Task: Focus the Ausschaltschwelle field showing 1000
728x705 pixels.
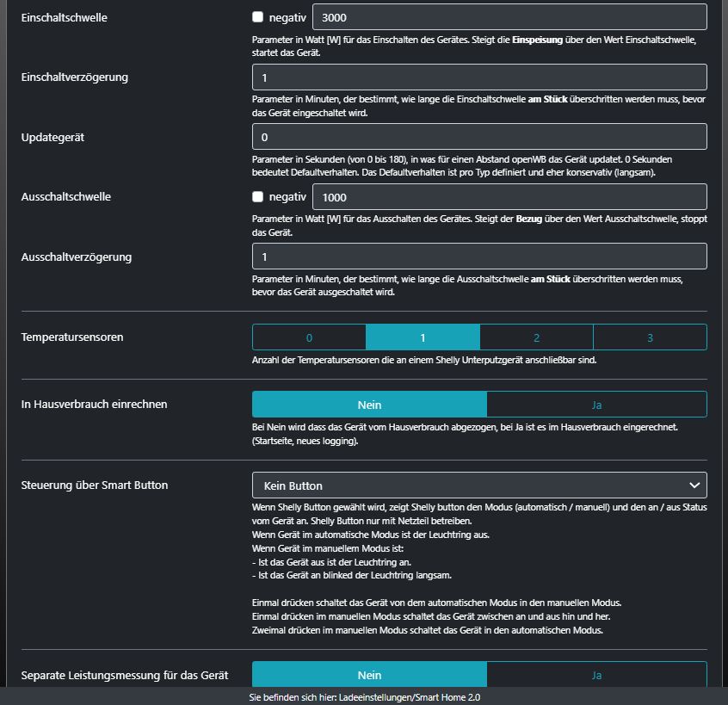Action: [x=509, y=197]
